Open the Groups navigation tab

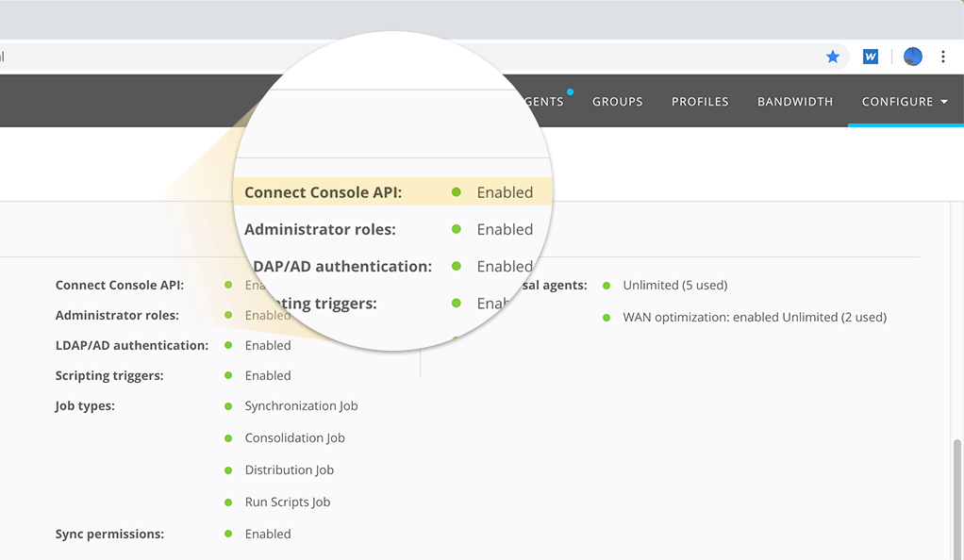(x=617, y=102)
